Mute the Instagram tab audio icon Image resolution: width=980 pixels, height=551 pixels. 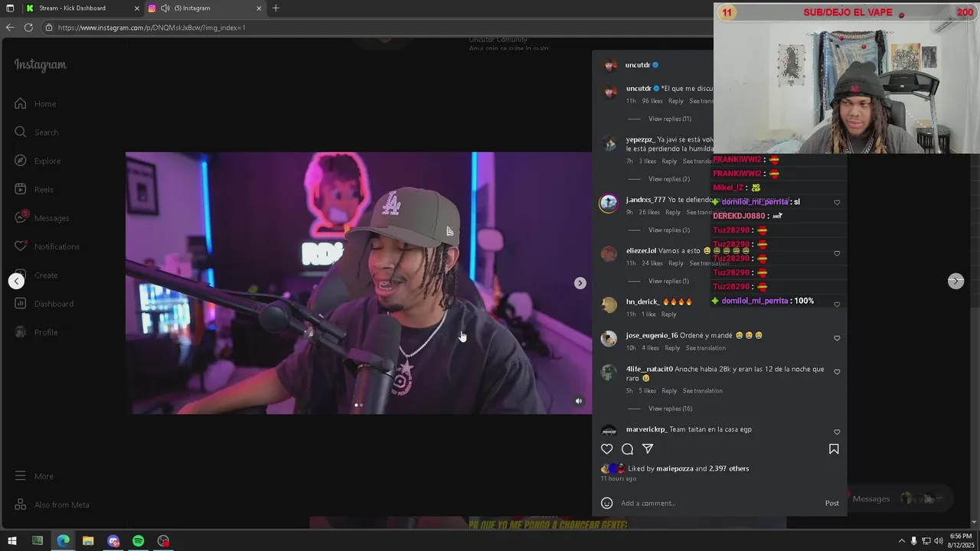pyautogui.click(x=165, y=8)
